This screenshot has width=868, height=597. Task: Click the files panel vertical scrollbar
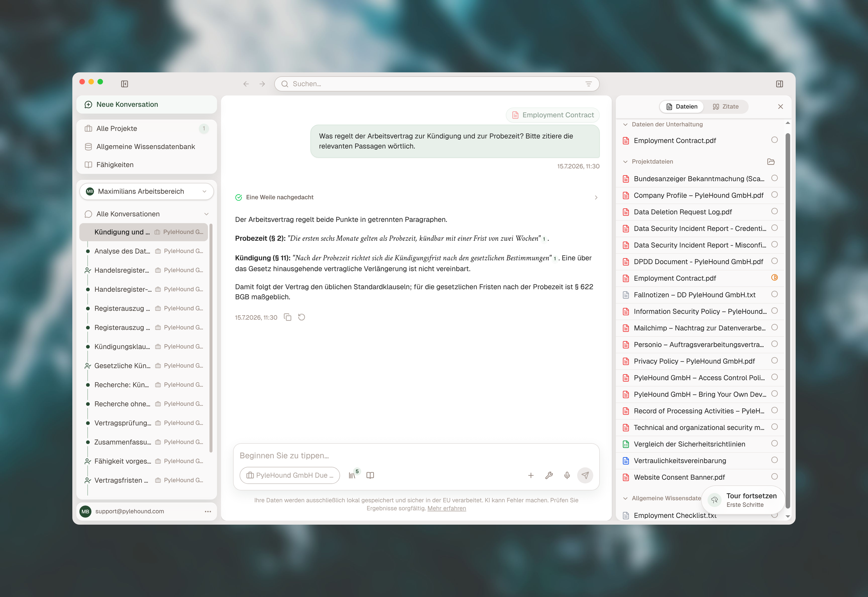coord(788,321)
